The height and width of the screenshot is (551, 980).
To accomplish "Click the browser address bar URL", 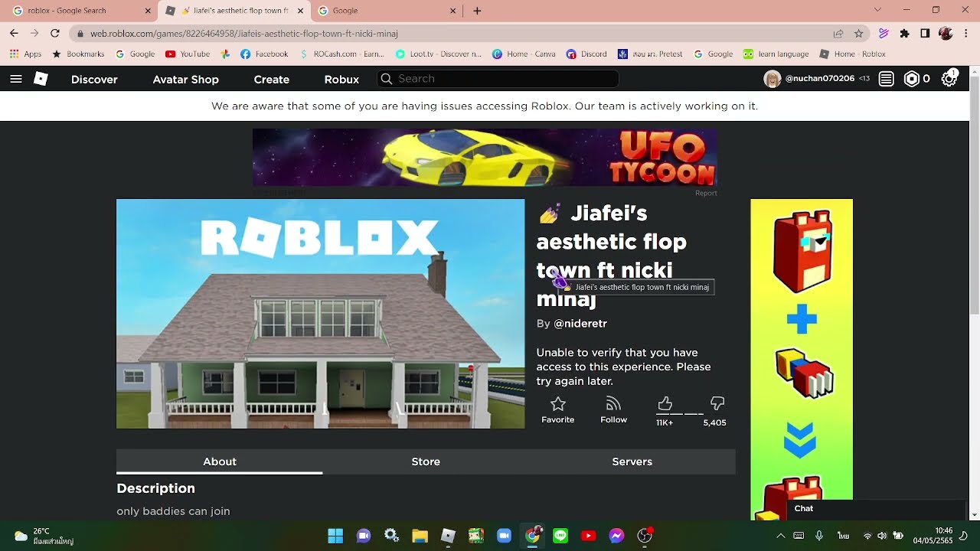I will coord(244,34).
